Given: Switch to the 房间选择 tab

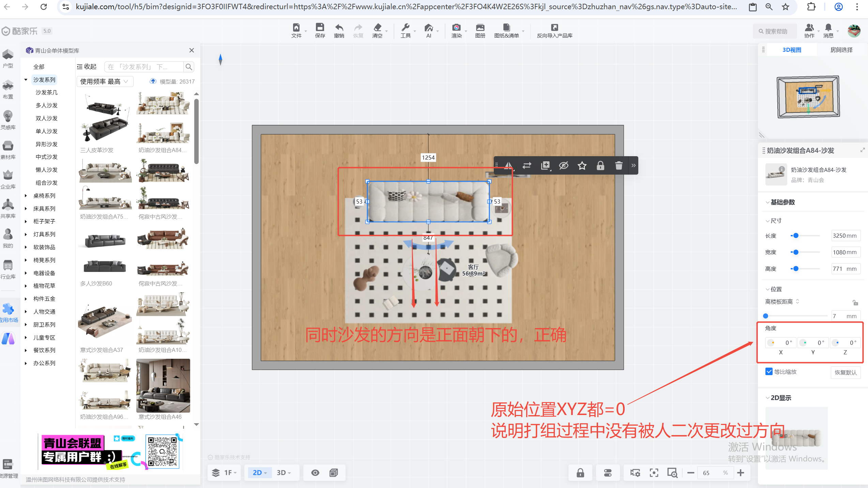Looking at the screenshot, I should pos(841,50).
